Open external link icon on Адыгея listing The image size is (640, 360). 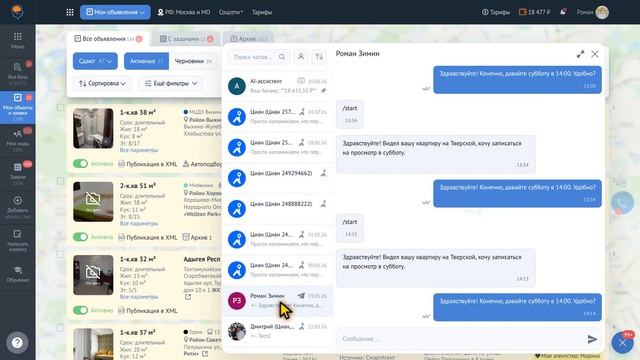(188, 297)
